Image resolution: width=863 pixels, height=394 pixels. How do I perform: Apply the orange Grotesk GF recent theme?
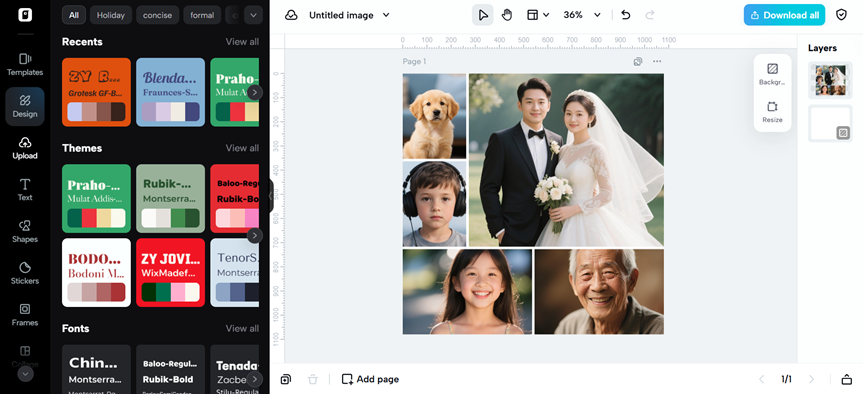[96, 92]
